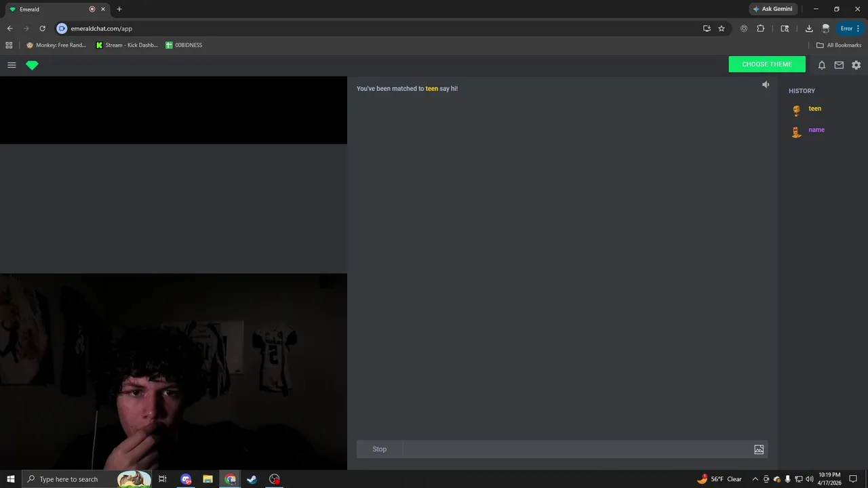Mute chat sound with speaker icon
This screenshot has height=488, width=868.
(x=766, y=85)
